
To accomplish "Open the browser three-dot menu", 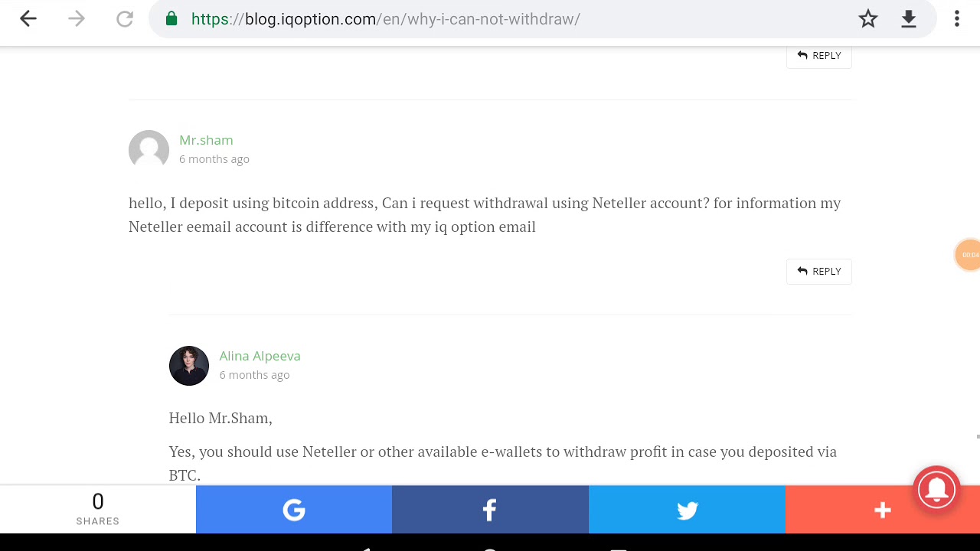I will click(957, 19).
